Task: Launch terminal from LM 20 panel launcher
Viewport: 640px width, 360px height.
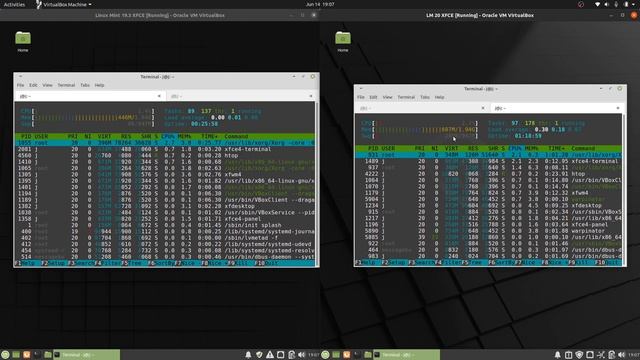Action: click(357, 355)
